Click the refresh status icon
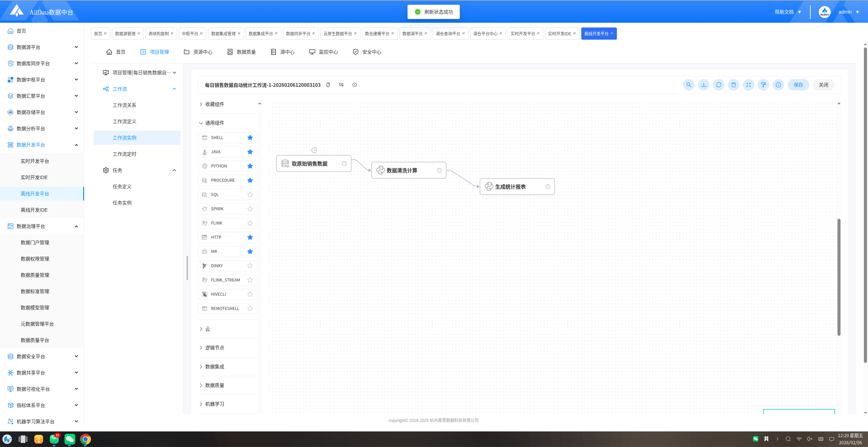 click(718, 85)
